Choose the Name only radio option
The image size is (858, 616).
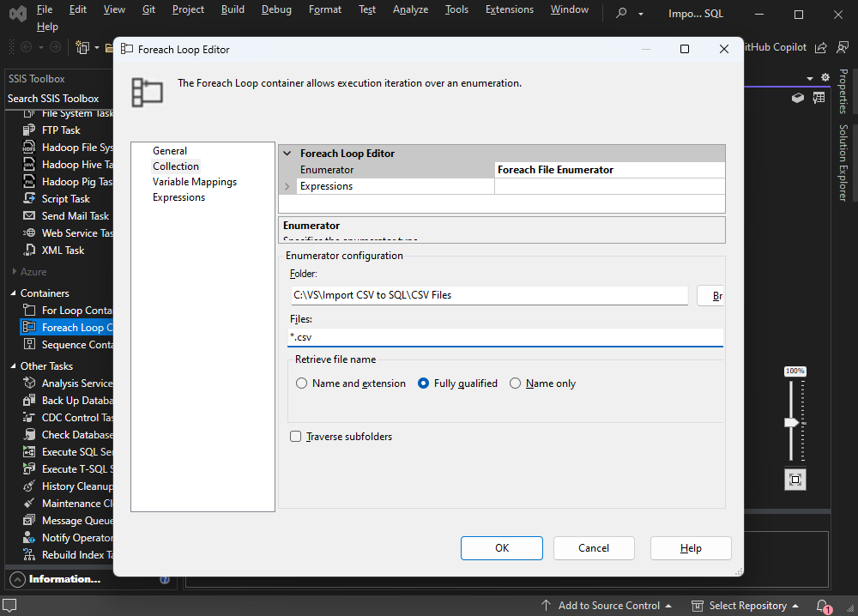(x=515, y=383)
